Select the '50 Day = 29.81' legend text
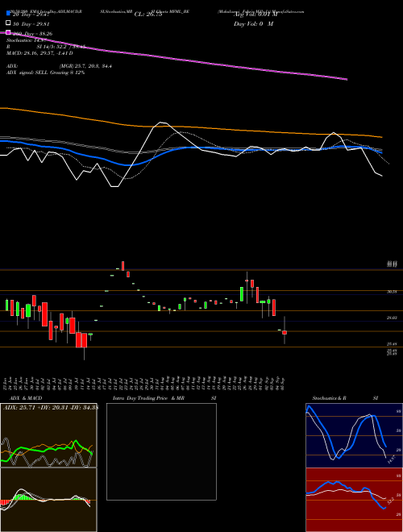Screen dimensions: 403x532 [x=31, y=24]
